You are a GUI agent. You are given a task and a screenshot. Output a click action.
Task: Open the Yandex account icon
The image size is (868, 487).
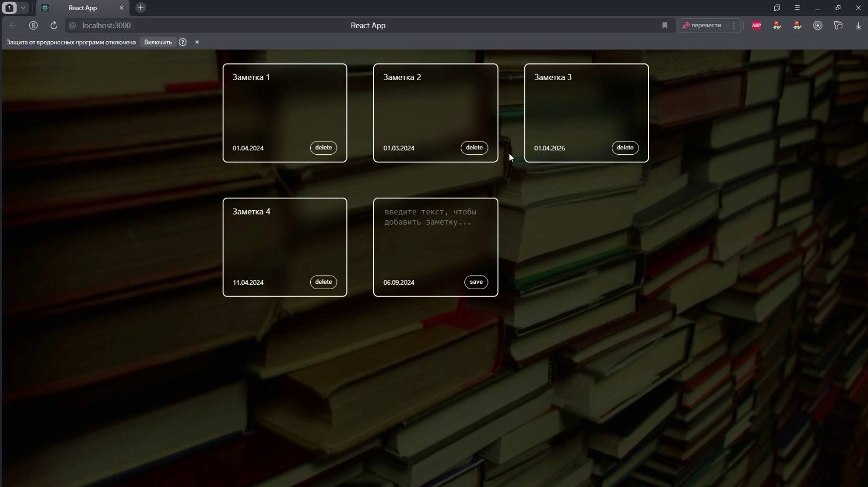pyautogui.click(x=34, y=26)
